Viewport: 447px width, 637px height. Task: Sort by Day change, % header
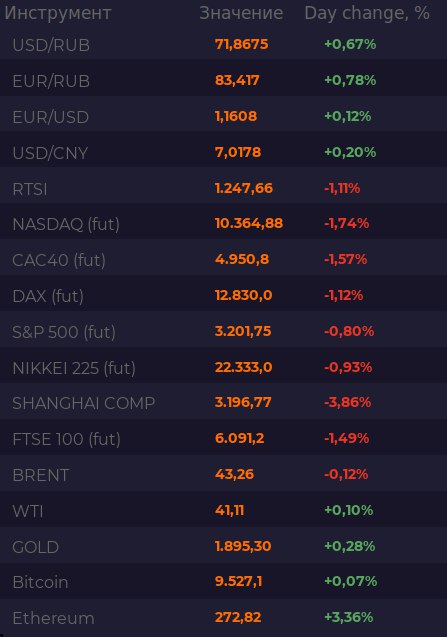pos(367,13)
